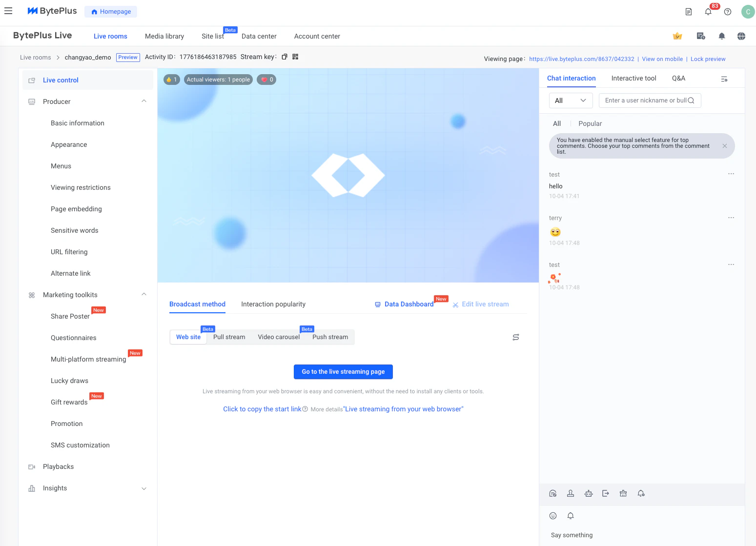Click the Homepage button
Screen dimensions: 756x546
(111, 12)
